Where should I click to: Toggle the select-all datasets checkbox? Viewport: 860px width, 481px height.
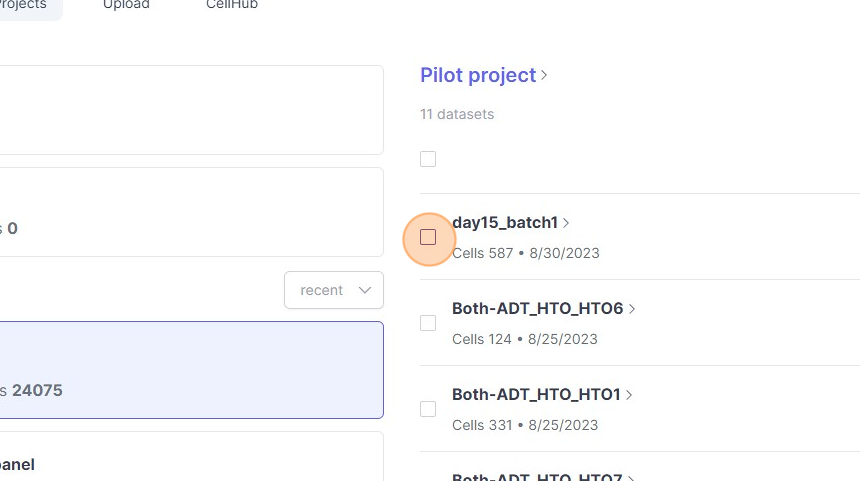tap(428, 159)
